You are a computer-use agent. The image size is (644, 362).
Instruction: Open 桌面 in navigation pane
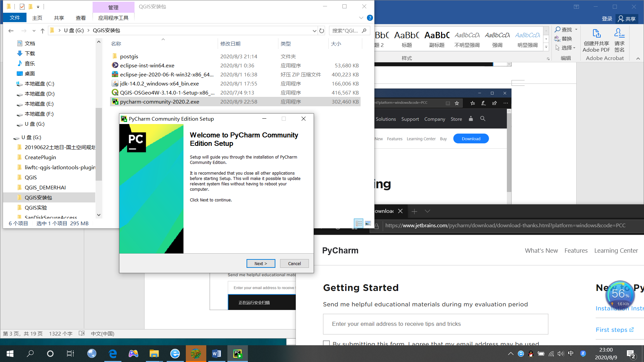click(30, 73)
